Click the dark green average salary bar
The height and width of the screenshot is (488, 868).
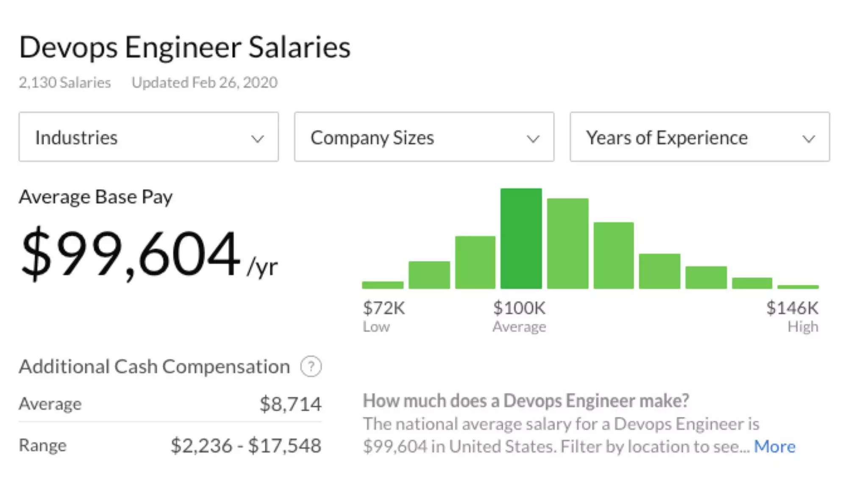click(x=521, y=238)
